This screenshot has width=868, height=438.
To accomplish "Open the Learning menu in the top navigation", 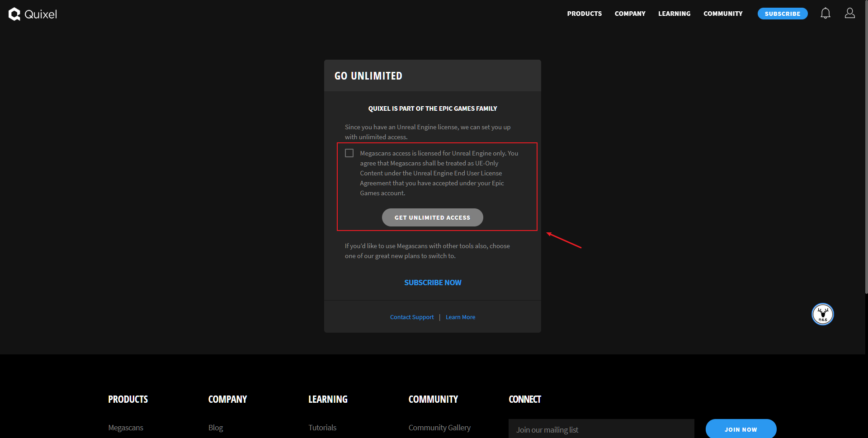I will click(674, 14).
